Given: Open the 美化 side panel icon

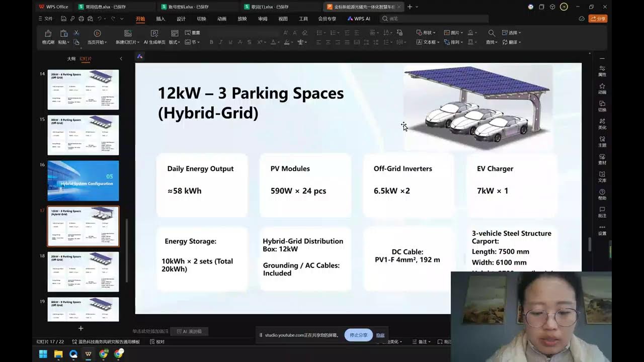Looking at the screenshot, I should pos(602,124).
